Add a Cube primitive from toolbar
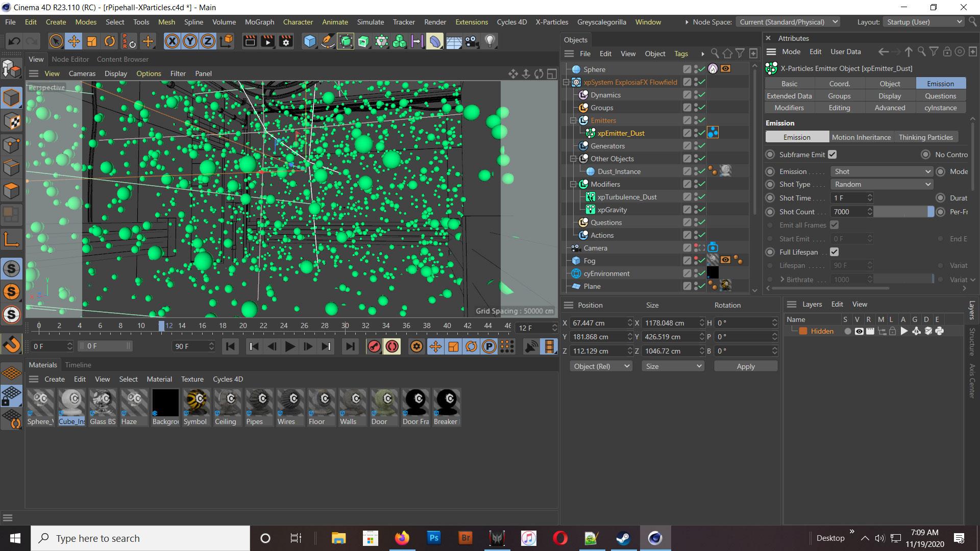The height and width of the screenshot is (551, 980). click(309, 41)
